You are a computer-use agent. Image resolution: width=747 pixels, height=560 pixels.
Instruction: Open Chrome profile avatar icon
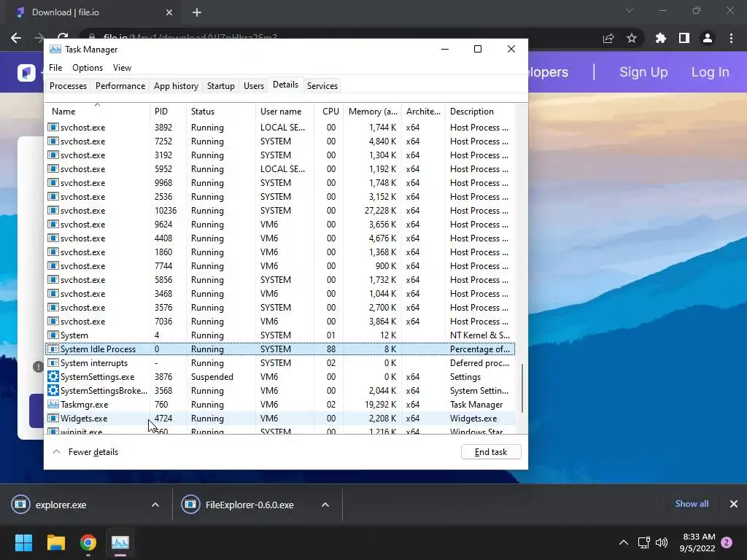708,38
